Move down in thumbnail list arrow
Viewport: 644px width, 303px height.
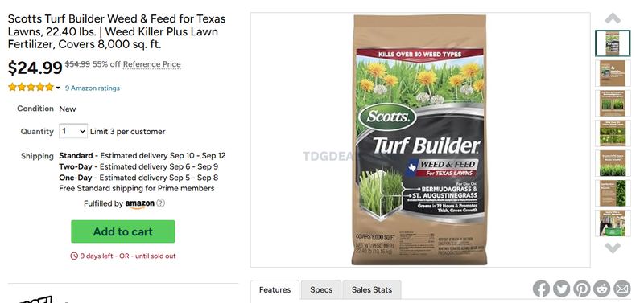pyautogui.click(x=613, y=248)
